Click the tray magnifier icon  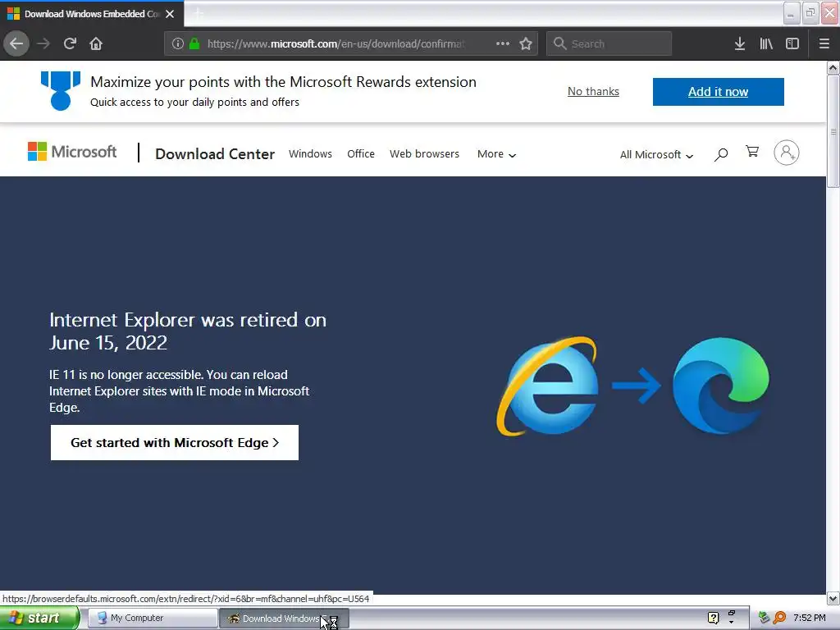click(x=780, y=618)
